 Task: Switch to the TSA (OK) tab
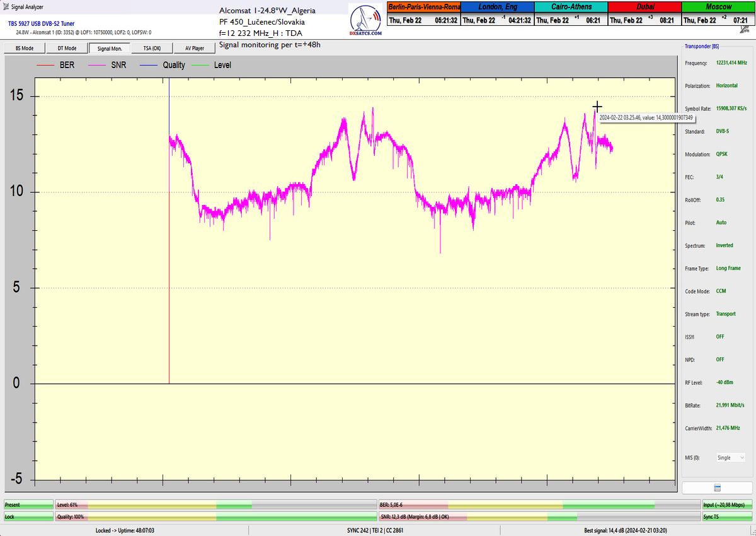coord(151,48)
